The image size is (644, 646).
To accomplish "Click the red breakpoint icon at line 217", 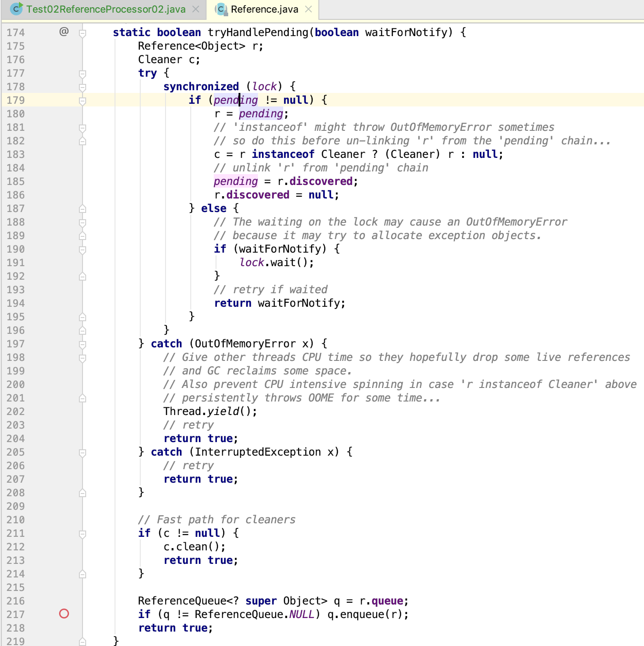I will pos(64,614).
